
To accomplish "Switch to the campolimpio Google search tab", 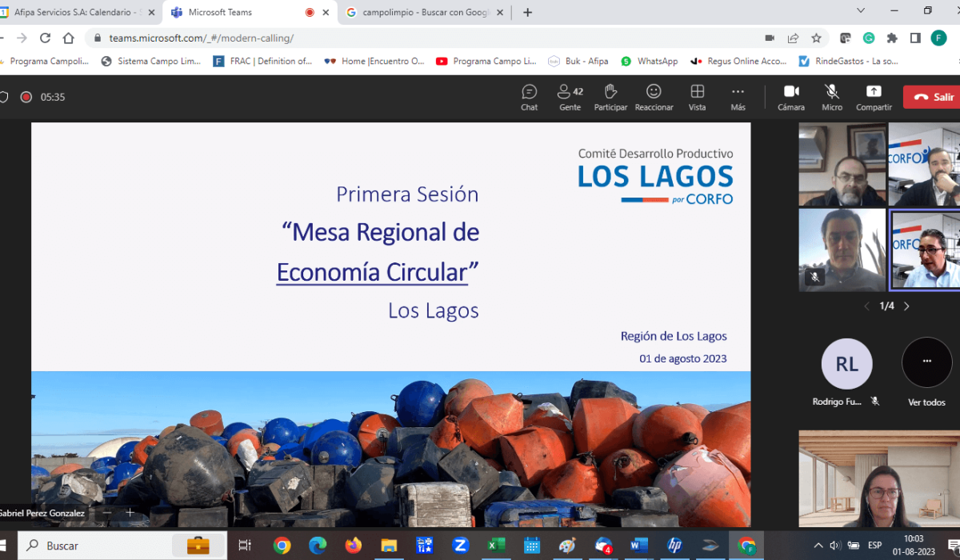I will pos(424,12).
